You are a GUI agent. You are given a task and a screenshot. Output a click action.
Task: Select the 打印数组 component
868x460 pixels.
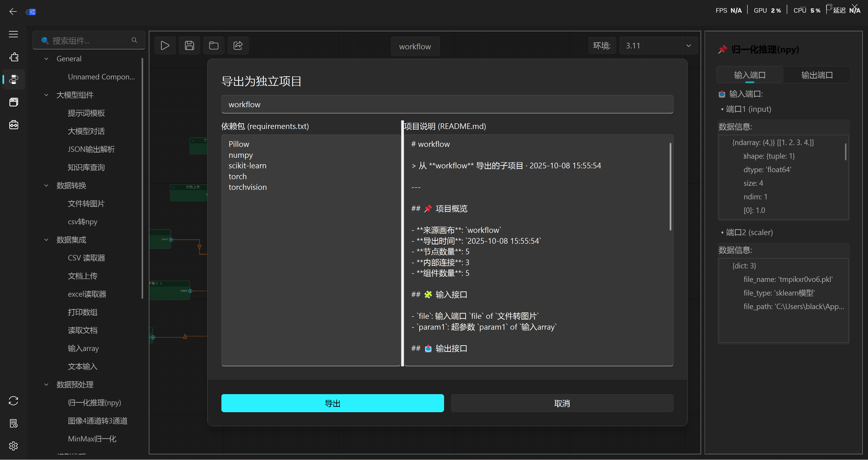(83, 312)
